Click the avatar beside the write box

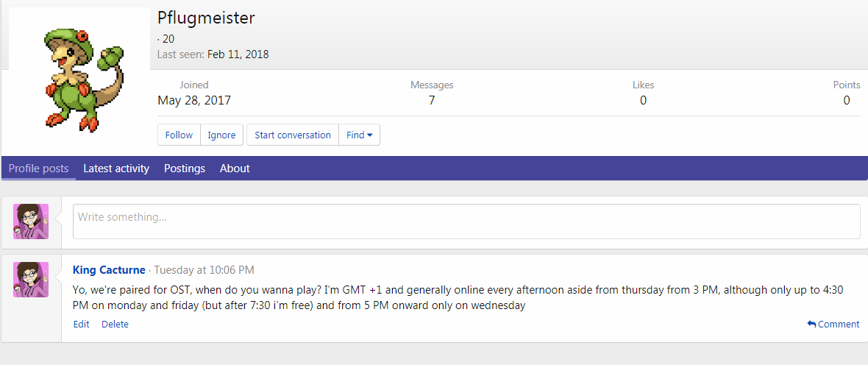click(x=31, y=222)
